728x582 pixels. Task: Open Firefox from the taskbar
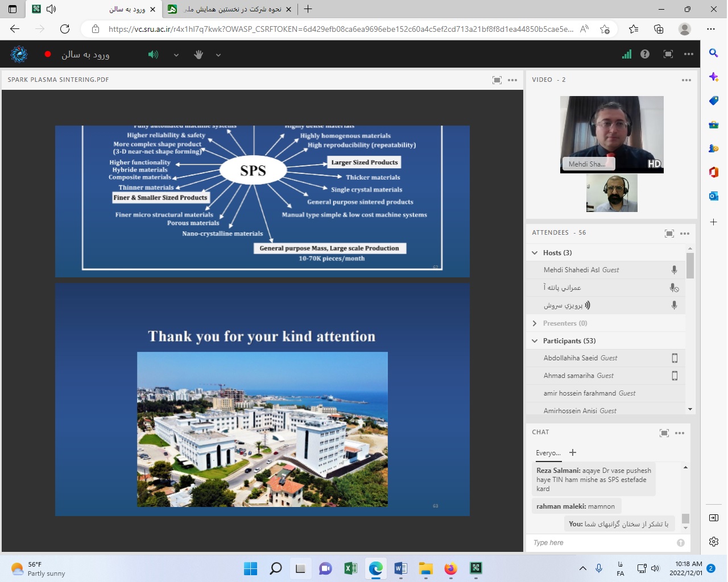click(x=450, y=568)
